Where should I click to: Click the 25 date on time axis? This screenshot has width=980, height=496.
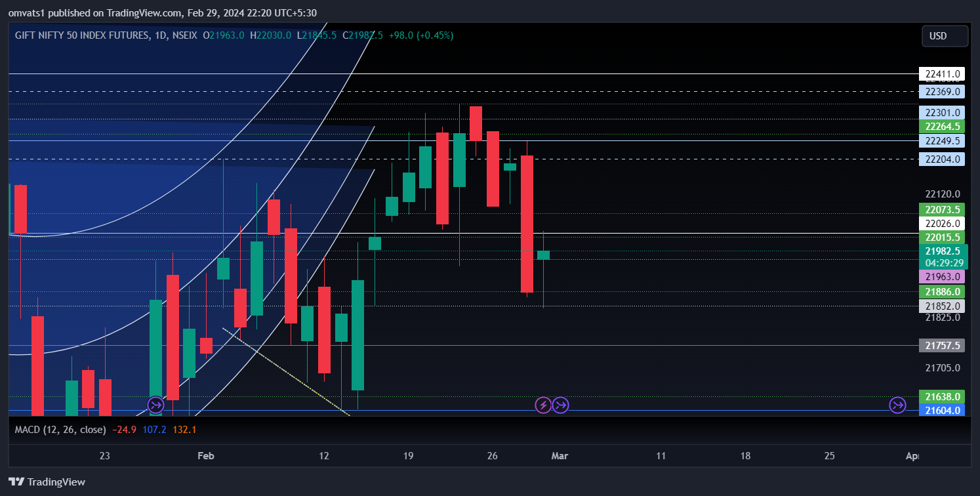click(x=829, y=456)
